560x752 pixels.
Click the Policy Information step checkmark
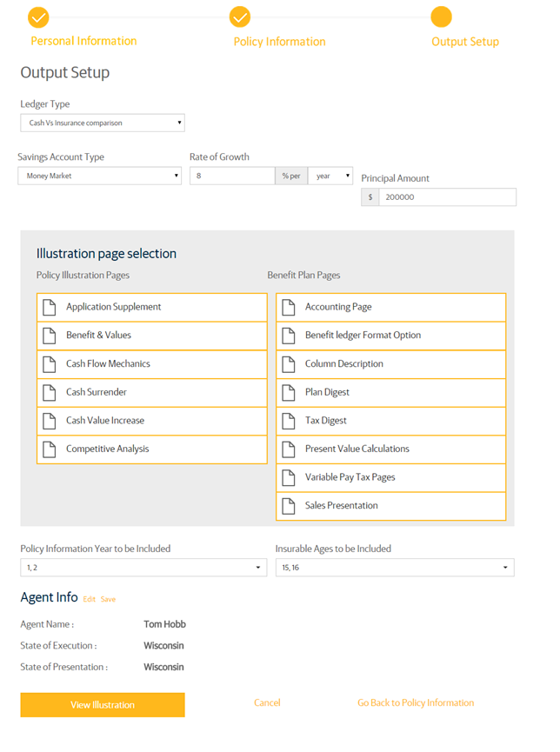tap(240, 17)
